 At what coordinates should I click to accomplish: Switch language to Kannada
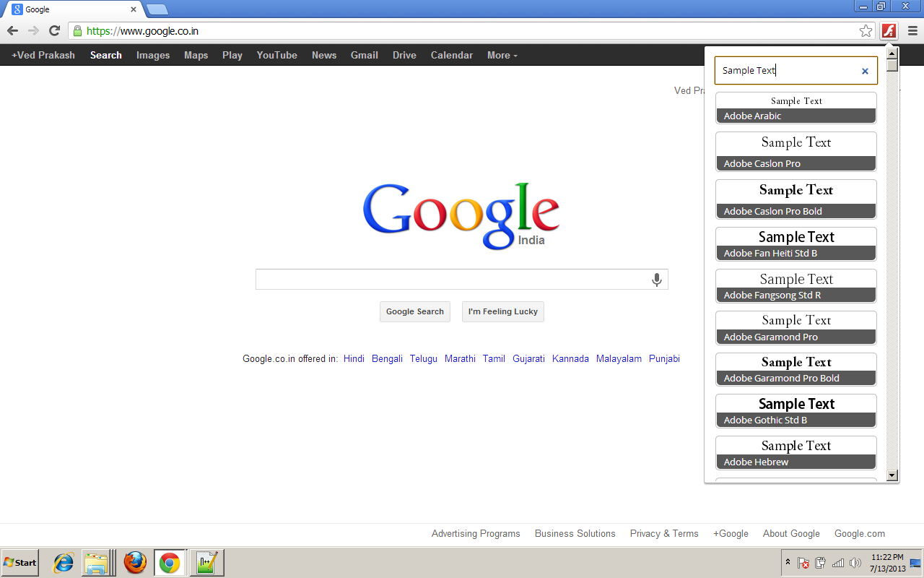(x=570, y=358)
